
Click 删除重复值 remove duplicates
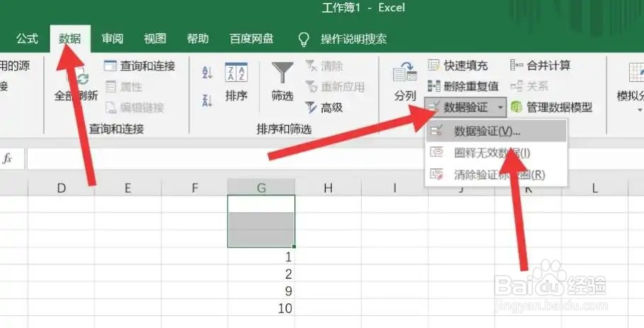tap(464, 86)
